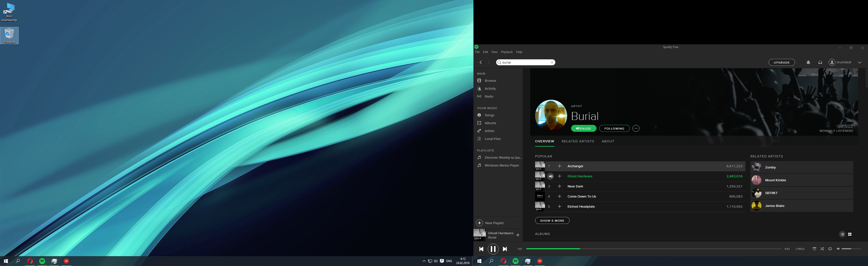
Task: Open Opera from the left taskbar
Action: [30, 261]
